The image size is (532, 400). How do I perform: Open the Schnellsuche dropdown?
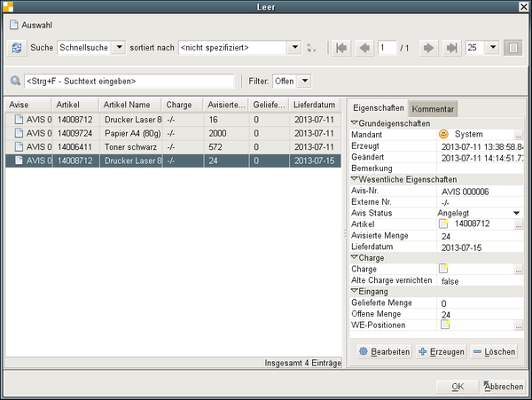[x=119, y=47]
